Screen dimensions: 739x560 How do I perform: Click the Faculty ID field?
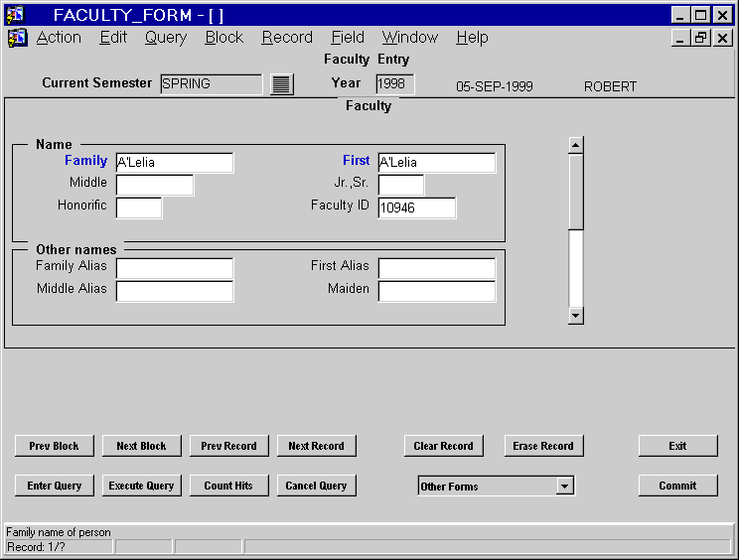pyautogui.click(x=416, y=208)
